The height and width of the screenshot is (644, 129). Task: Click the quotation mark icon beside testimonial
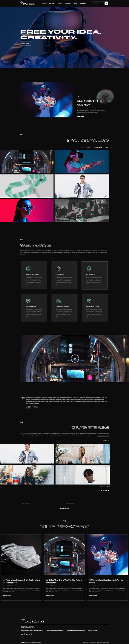pos(23,398)
